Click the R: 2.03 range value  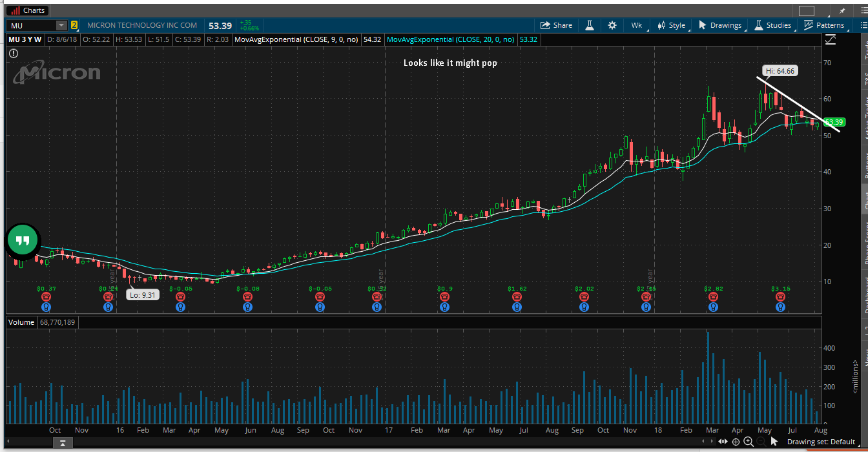(x=218, y=39)
